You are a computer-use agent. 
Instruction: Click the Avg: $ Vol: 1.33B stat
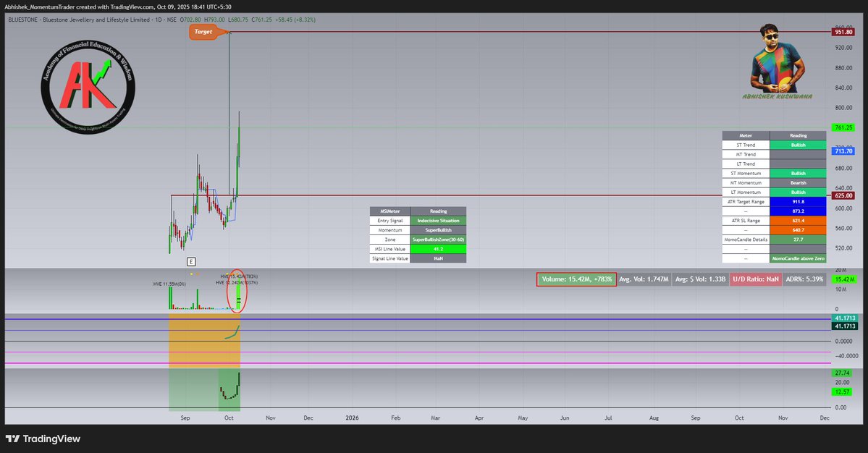coord(700,279)
